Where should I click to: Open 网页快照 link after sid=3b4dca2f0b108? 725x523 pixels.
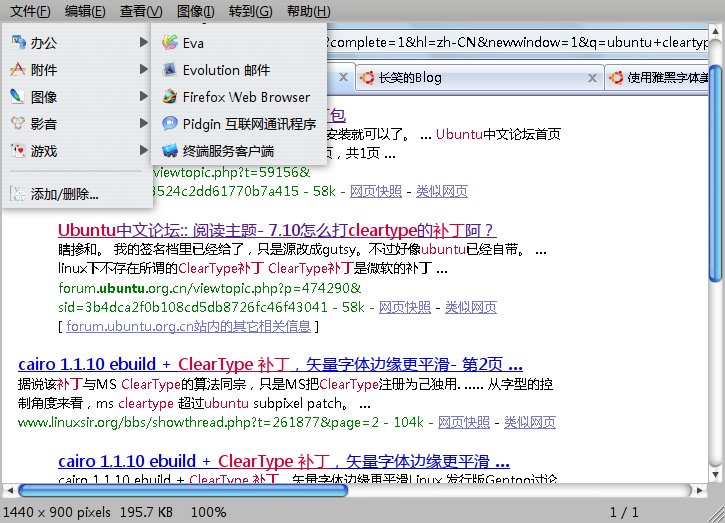pyautogui.click(x=405, y=307)
